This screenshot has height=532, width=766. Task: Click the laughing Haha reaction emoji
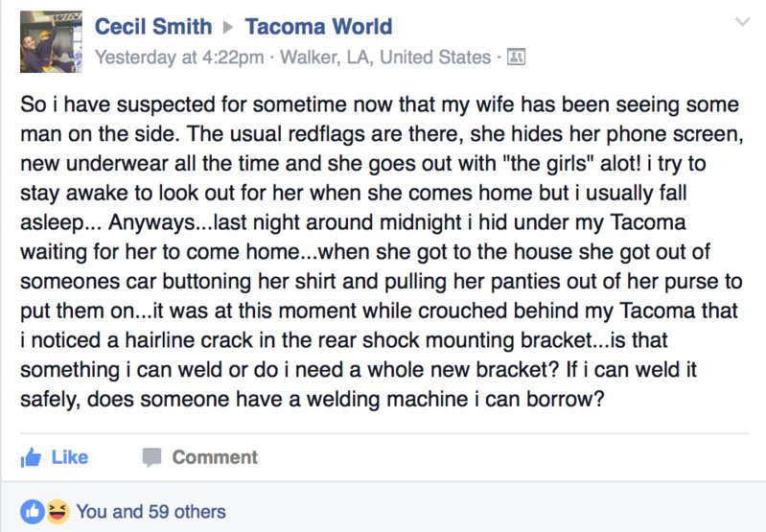point(58,512)
